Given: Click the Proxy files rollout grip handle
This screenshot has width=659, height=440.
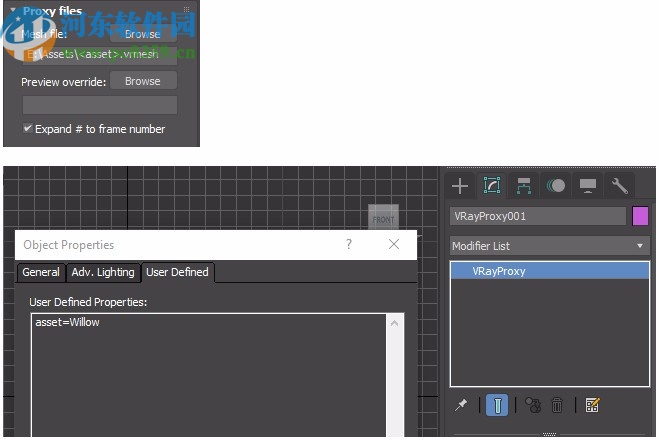Looking at the screenshot, I should pos(187,9).
